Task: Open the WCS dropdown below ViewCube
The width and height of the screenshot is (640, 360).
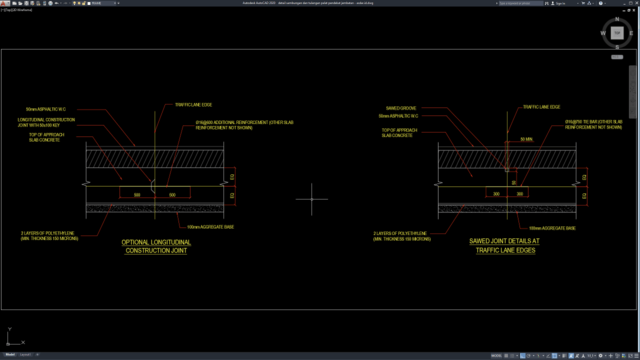Action: click(x=617, y=57)
